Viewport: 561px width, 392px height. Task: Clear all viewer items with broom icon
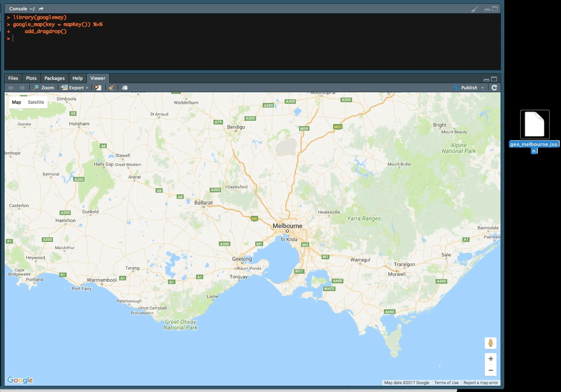point(111,88)
